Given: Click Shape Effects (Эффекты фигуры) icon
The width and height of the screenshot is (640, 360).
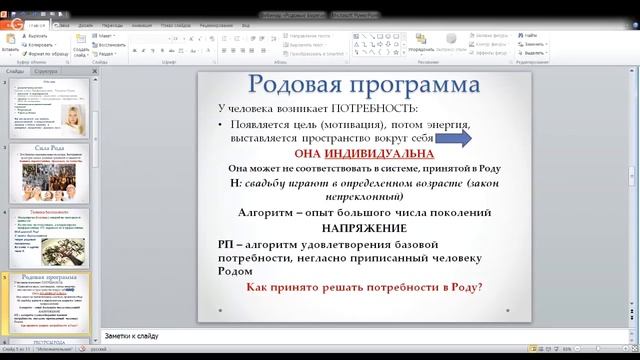Looking at the screenshot, I should [x=472, y=53].
